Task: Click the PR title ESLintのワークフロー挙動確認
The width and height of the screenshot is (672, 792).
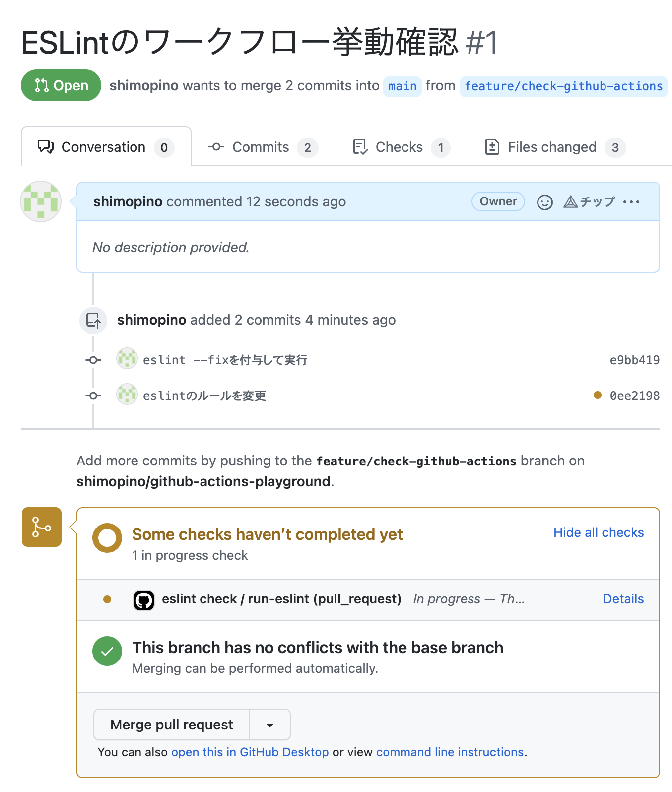Action: (x=239, y=42)
